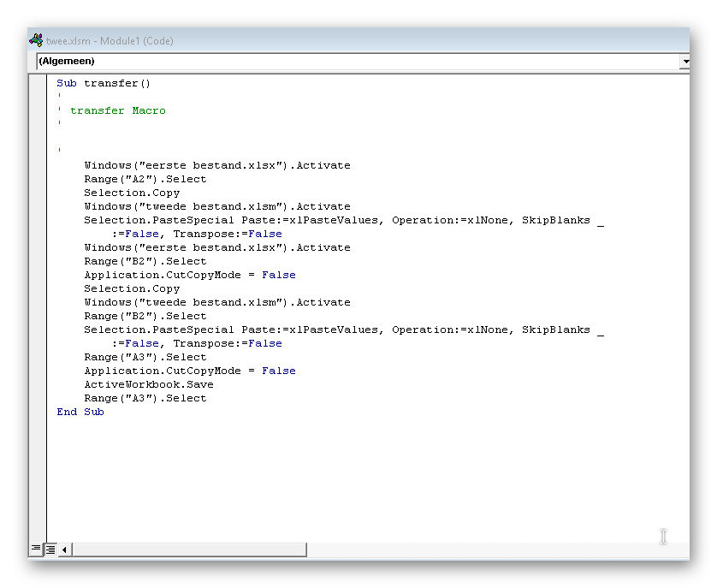Click the second Windows("eerste bestand.xlsx").Activate line
The width and height of the screenshot is (717, 588).
pyautogui.click(x=217, y=248)
